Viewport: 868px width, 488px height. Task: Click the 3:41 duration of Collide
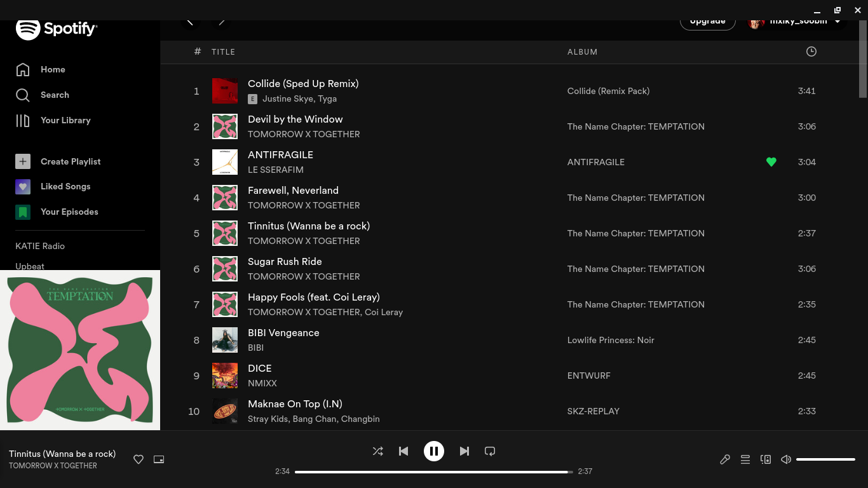pos(807,91)
